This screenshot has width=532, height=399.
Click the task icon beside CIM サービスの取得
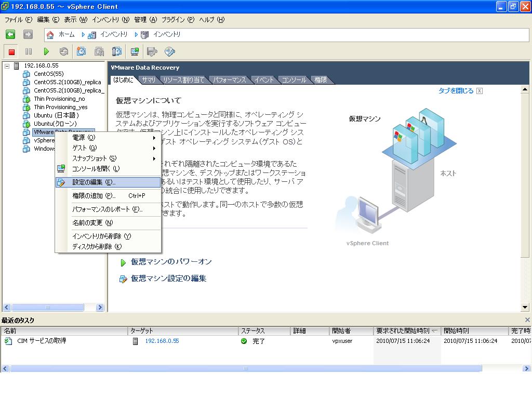pos(8,341)
